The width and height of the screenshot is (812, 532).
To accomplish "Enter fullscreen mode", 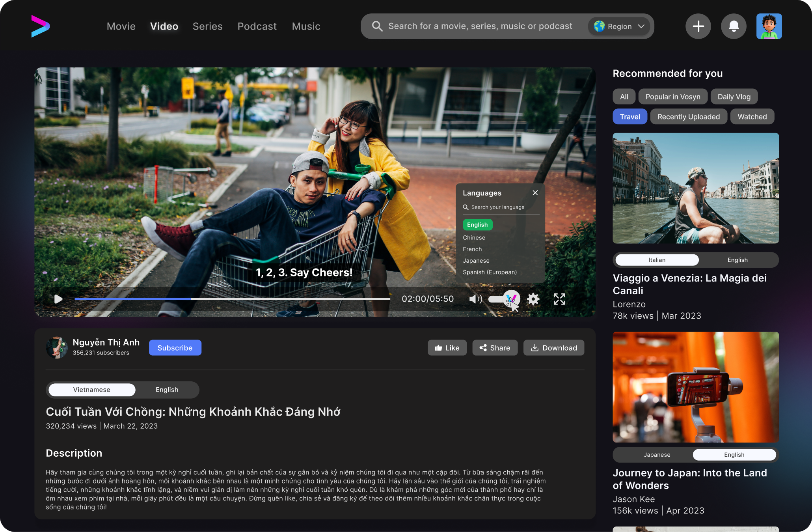I will coord(559,299).
